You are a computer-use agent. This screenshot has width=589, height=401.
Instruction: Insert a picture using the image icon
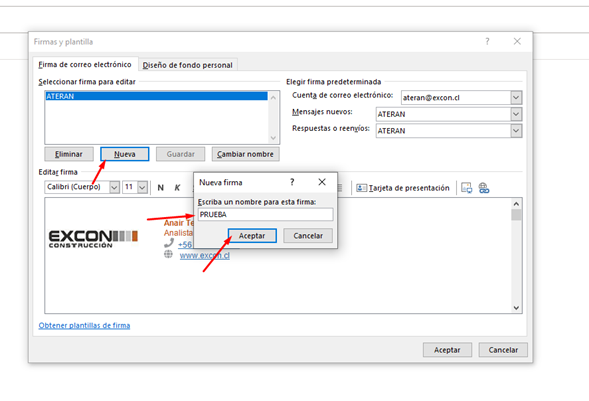(x=467, y=188)
